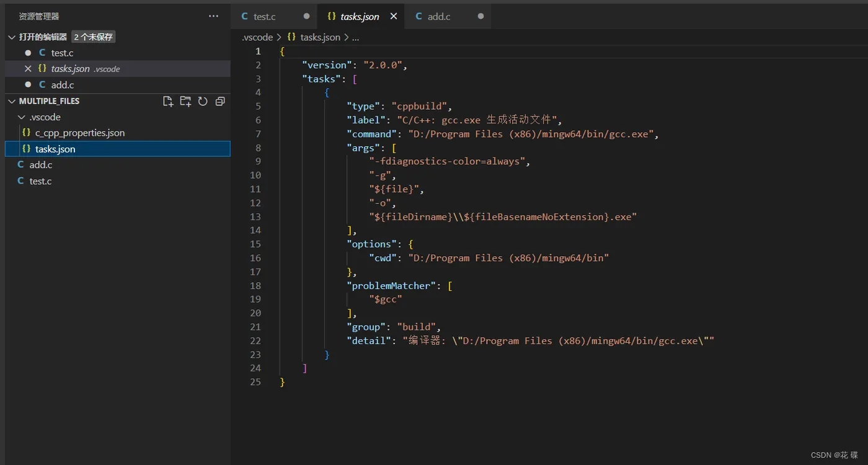The image size is (868, 465).
Task: Click the New File icon in MULTIPLE_FILES header
Action: 168,101
